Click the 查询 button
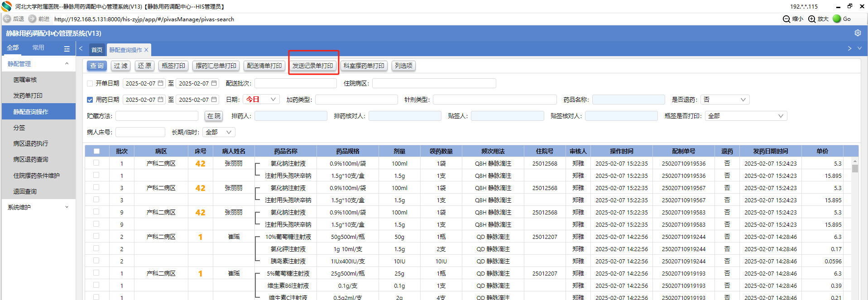868x300 pixels. click(x=97, y=66)
